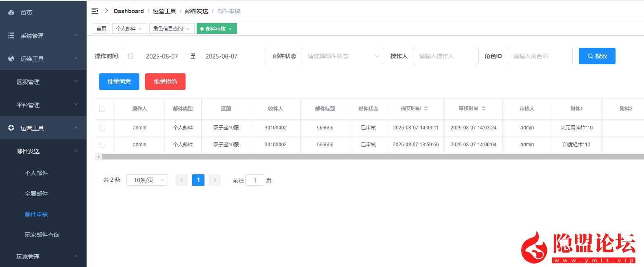Click the red 批量拒绝 button

(x=165, y=82)
